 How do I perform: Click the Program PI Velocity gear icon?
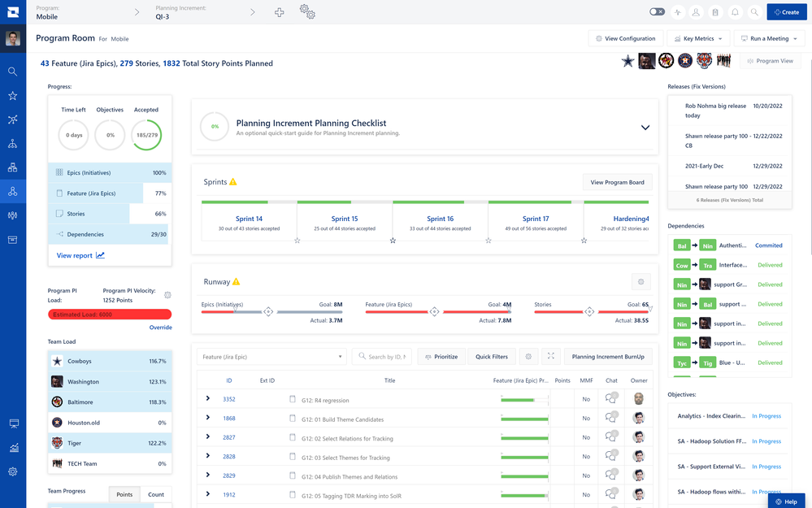[x=167, y=295]
